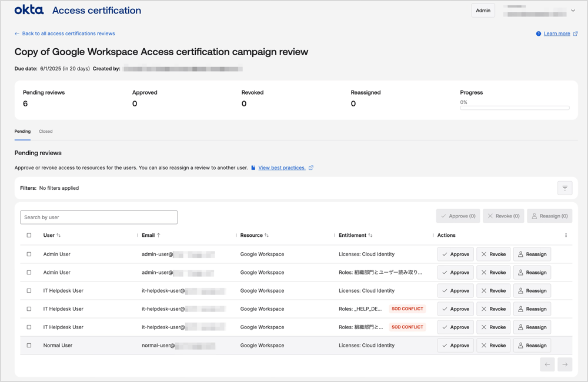The width and height of the screenshot is (588, 382).
Task: Click bulk Revoke (0) button
Action: (503, 216)
